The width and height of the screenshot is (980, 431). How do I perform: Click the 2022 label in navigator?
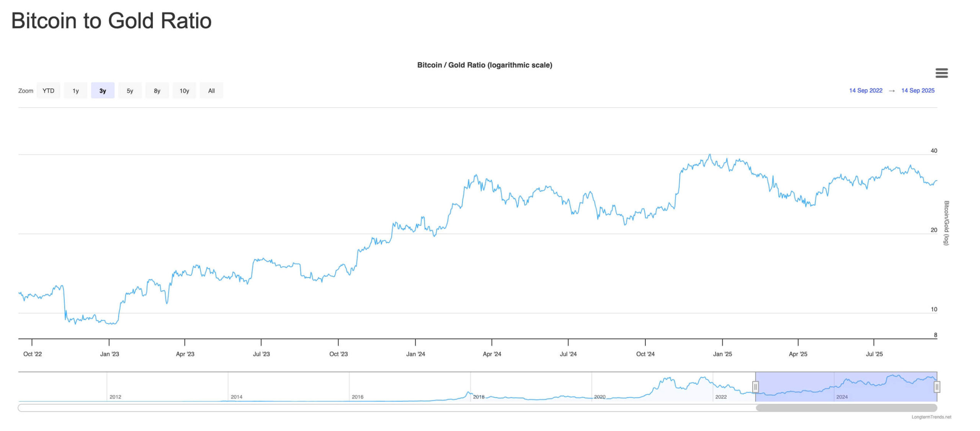(x=721, y=397)
